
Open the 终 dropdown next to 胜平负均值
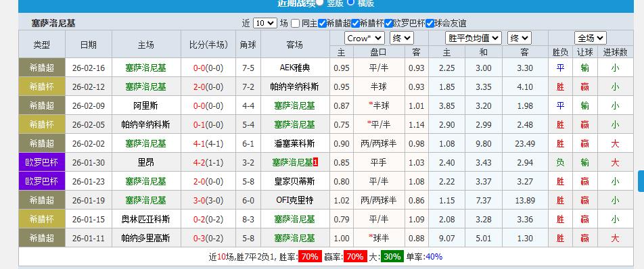519,38
